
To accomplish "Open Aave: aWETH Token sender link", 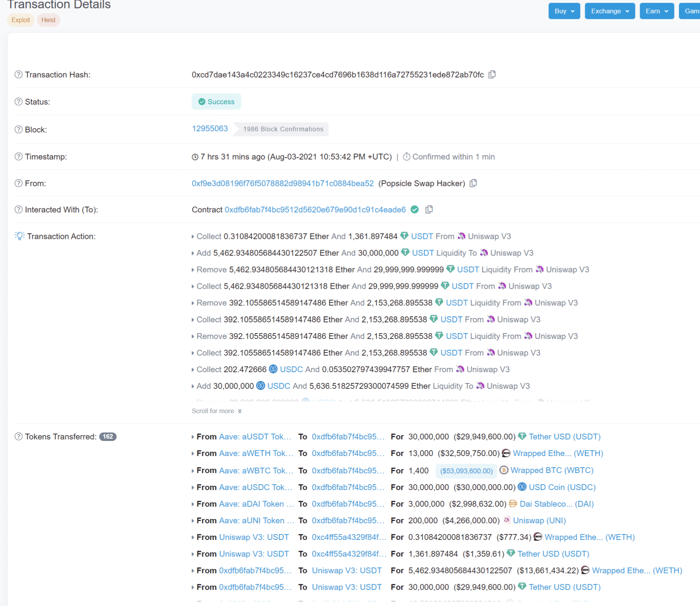I will [x=256, y=453].
